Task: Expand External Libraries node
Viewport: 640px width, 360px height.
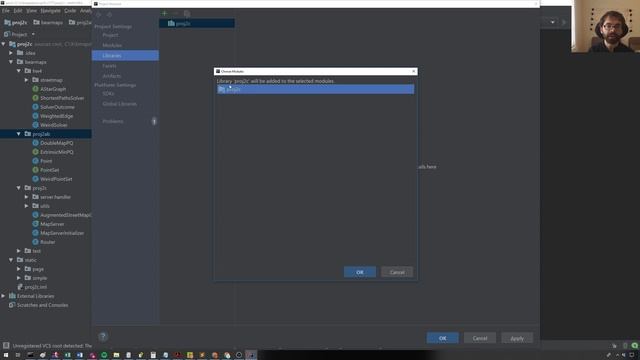Action: click(x=3, y=296)
